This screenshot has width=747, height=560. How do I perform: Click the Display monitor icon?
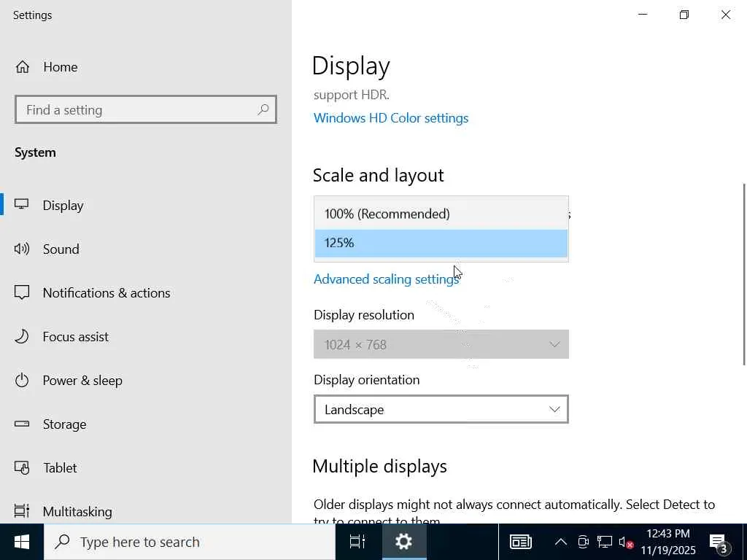[21, 205]
